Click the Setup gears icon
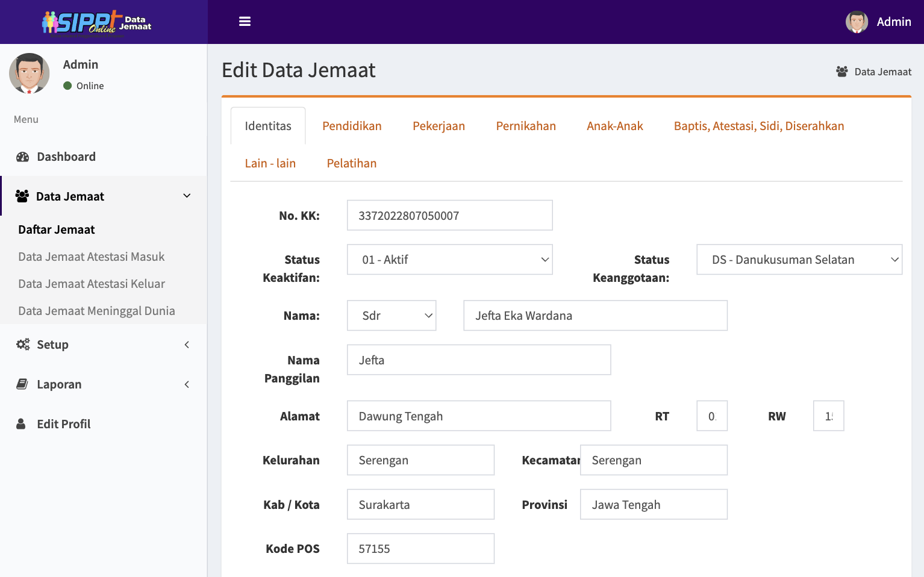This screenshot has height=577, width=924. pos(23,345)
